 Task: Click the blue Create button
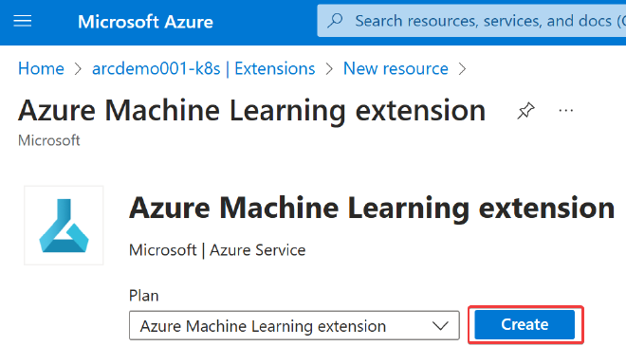click(525, 324)
